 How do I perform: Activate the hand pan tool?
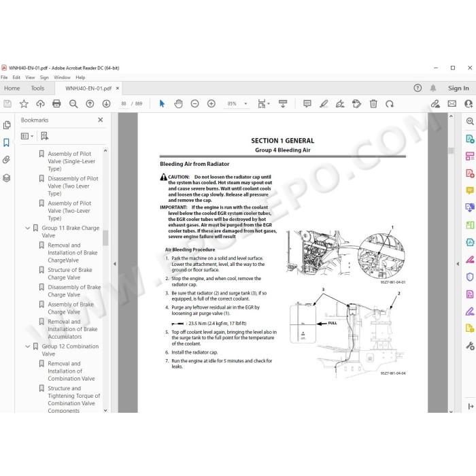pyautogui.click(x=178, y=104)
